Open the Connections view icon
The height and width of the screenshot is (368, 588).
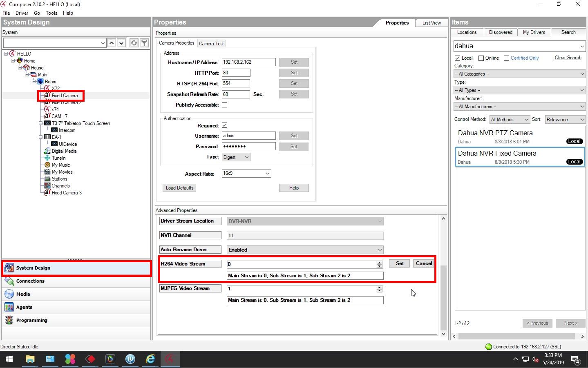click(x=9, y=281)
